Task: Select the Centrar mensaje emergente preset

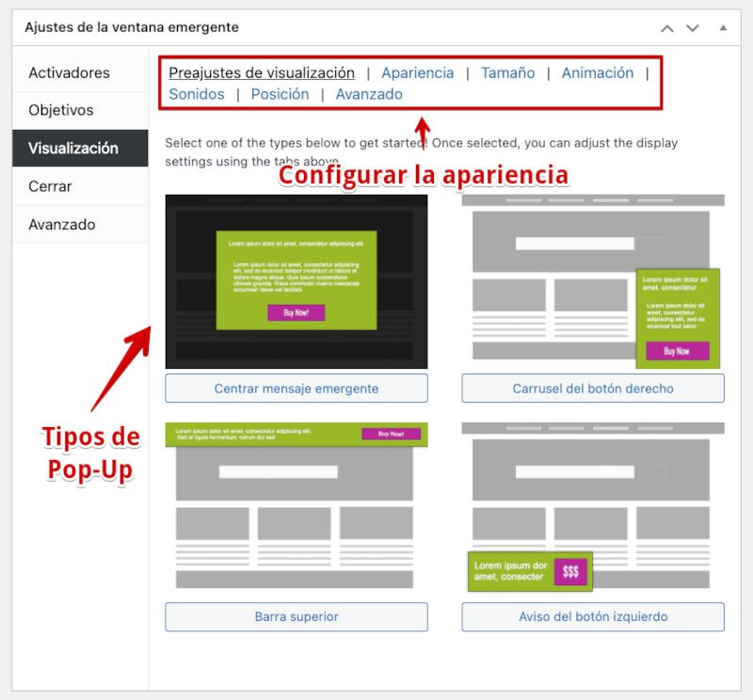Action: (x=296, y=388)
